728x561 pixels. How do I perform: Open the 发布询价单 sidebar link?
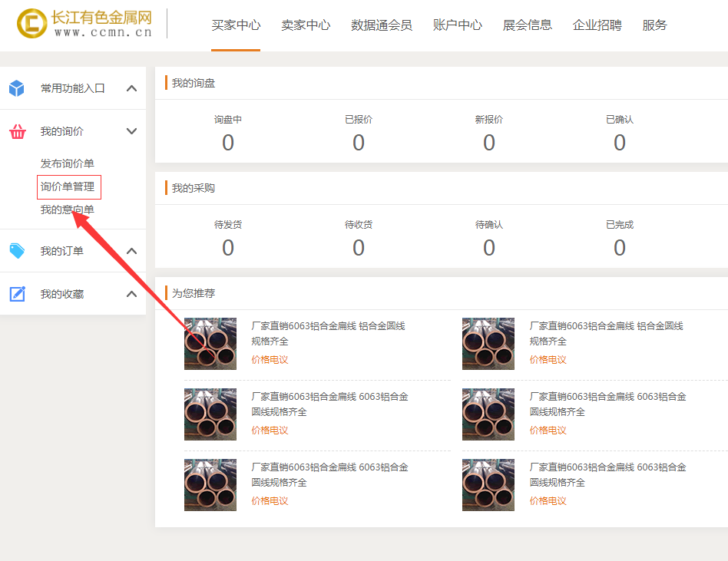tap(68, 163)
